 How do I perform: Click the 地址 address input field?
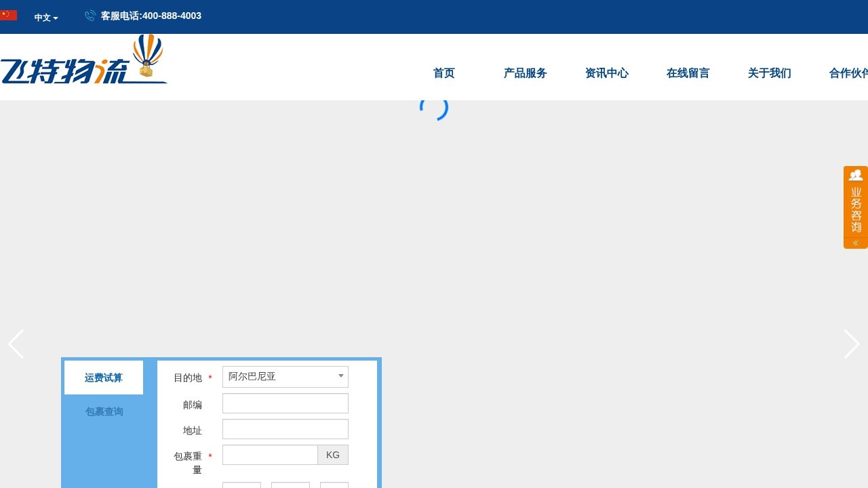coord(285,430)
